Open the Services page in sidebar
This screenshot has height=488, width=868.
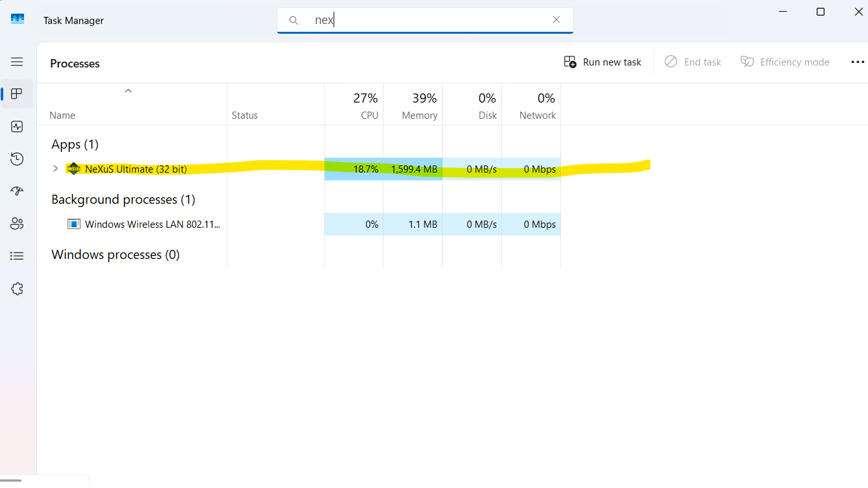click(17, 289)
